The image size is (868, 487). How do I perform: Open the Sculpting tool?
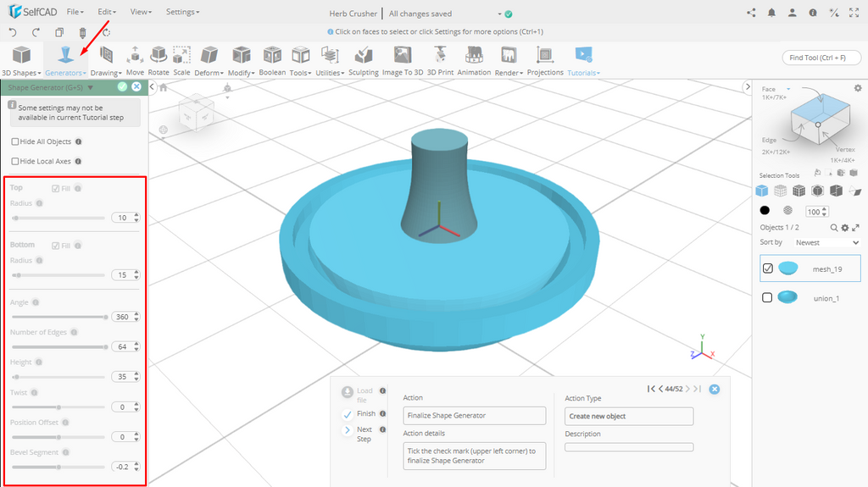pos(363,61)
